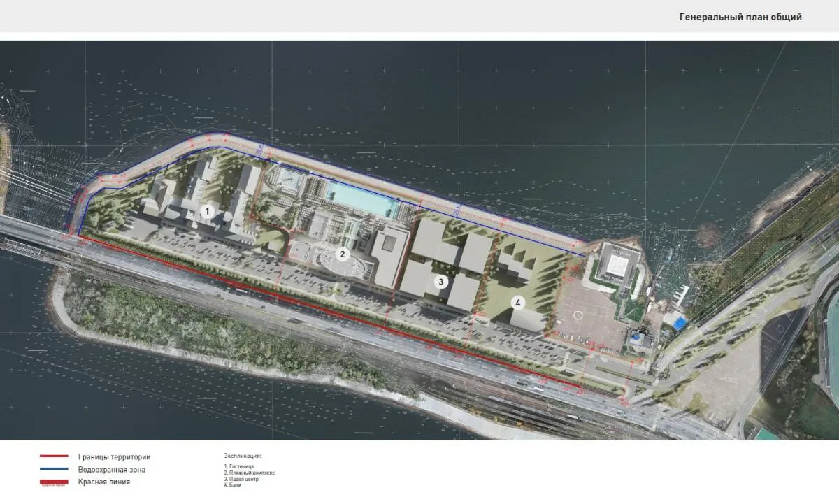Click the numbered marker 1 on the hotel

206,210
